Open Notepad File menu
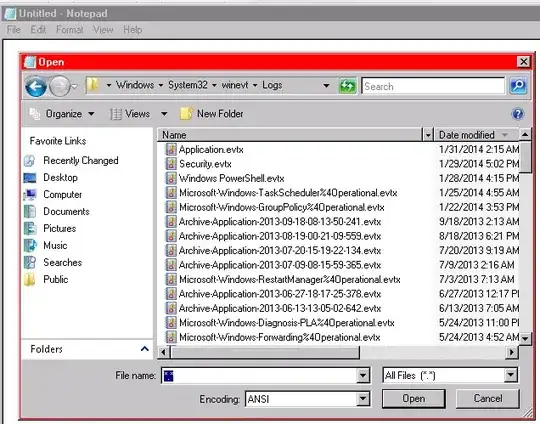Screen dimensions: 540x424 (14, 30)
